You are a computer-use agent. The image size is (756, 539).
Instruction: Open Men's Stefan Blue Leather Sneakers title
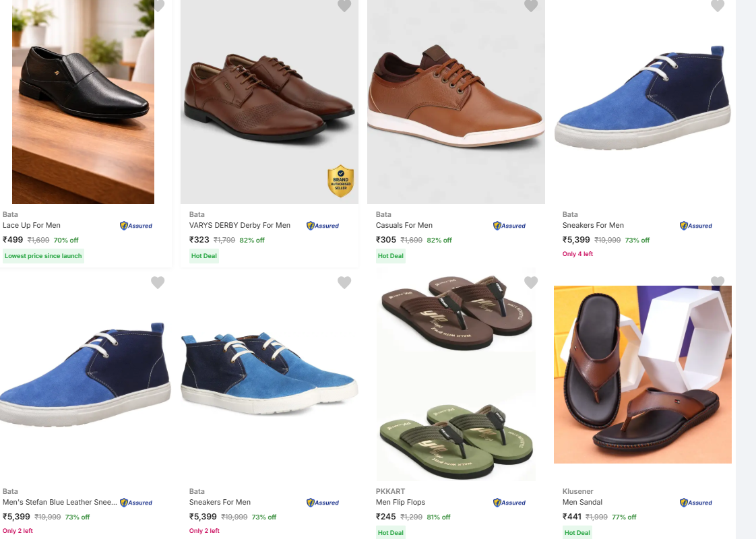[60, 502]
